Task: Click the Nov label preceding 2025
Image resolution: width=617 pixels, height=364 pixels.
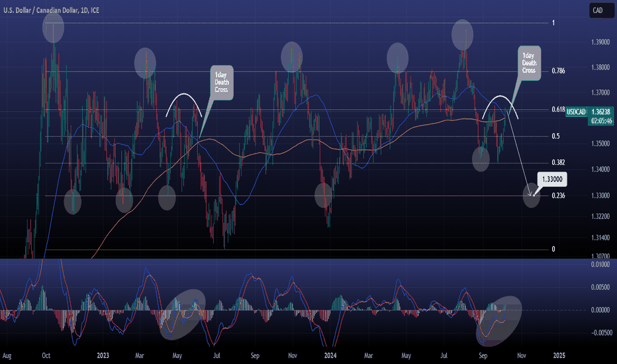Action: [x=522, y=356]
